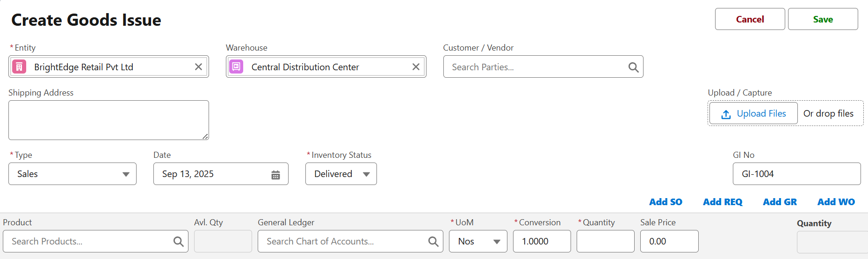
Task: Open the date picker calendar icon
Action: pyautogui.click(x=275, y=175)
